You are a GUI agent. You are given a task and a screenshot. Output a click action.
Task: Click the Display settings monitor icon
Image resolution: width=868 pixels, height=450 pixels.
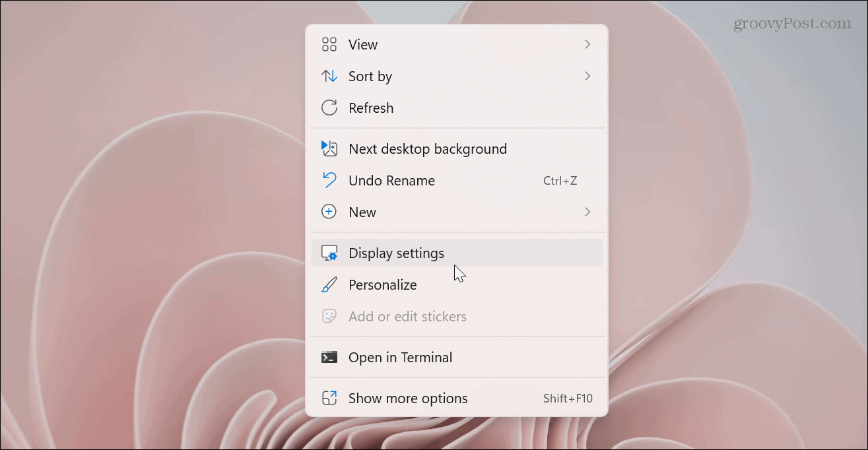tap(330, 253)
